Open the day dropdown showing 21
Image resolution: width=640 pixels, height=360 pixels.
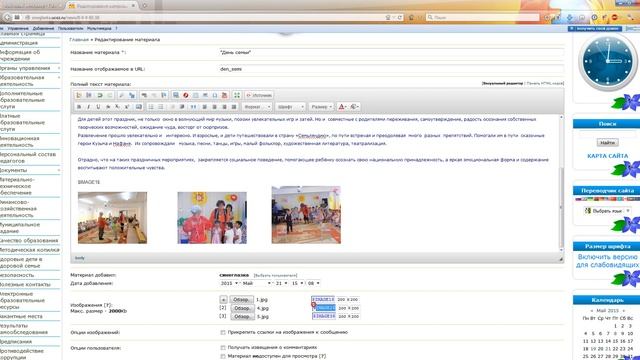pos(281,283)
